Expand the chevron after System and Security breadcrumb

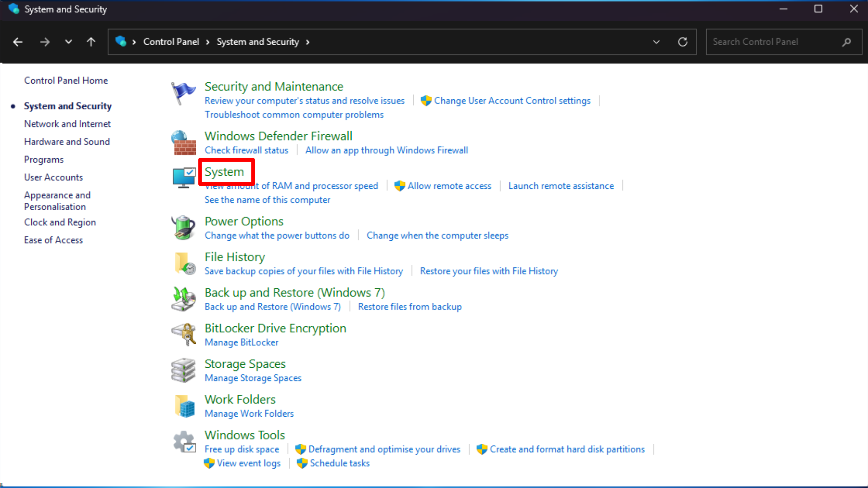pos(308,42)
